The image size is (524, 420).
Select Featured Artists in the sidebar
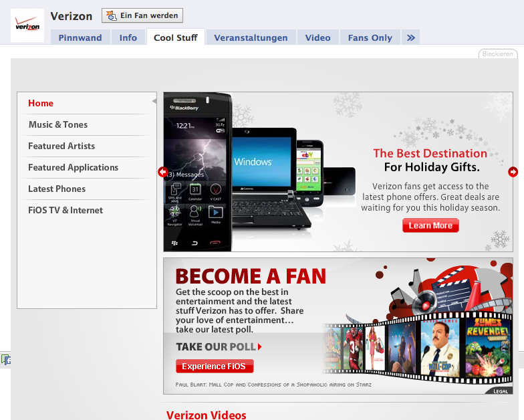tap(61, 146)
